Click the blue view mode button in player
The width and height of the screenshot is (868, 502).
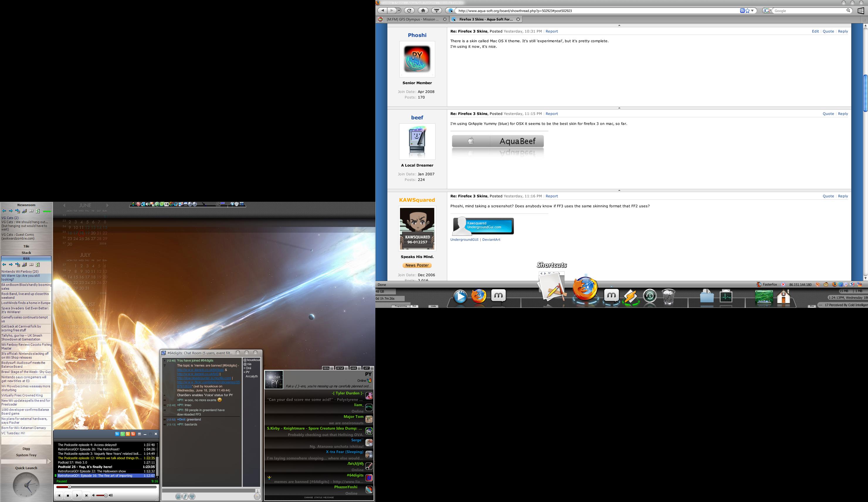[117, 434]
